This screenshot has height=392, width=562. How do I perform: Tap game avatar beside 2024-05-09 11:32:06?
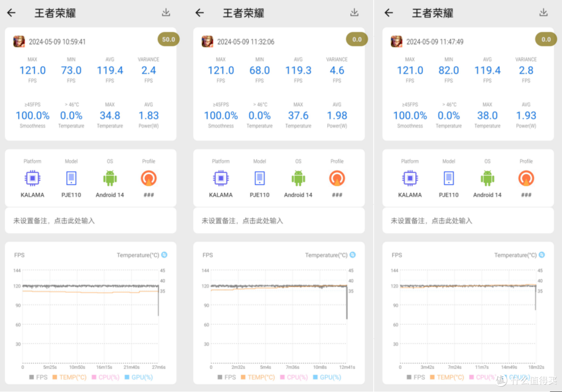(208, 42)
